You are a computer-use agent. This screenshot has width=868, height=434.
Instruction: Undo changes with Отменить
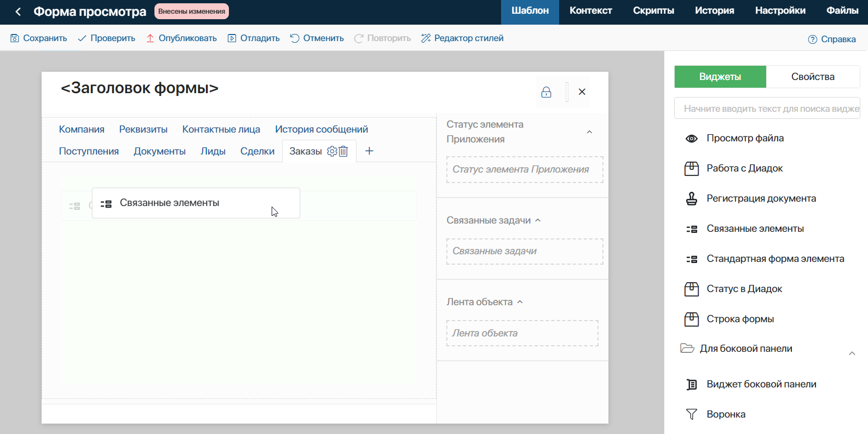coord(317,38)
